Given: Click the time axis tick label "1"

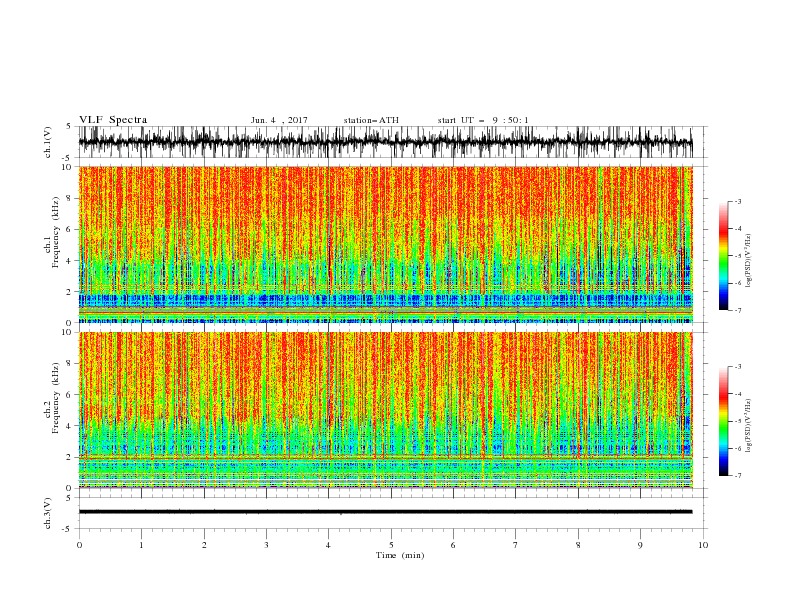Looking at the screenshot, I should click(x=141, y=545).
